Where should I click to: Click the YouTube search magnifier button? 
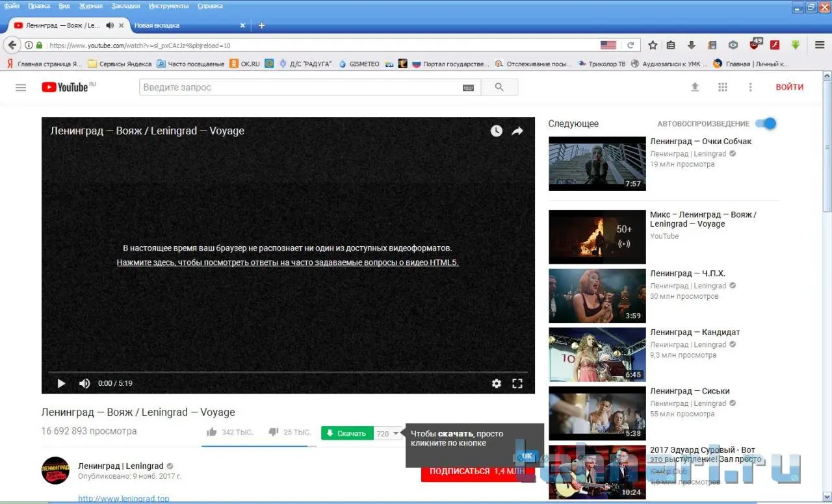[x=499, y=87]
